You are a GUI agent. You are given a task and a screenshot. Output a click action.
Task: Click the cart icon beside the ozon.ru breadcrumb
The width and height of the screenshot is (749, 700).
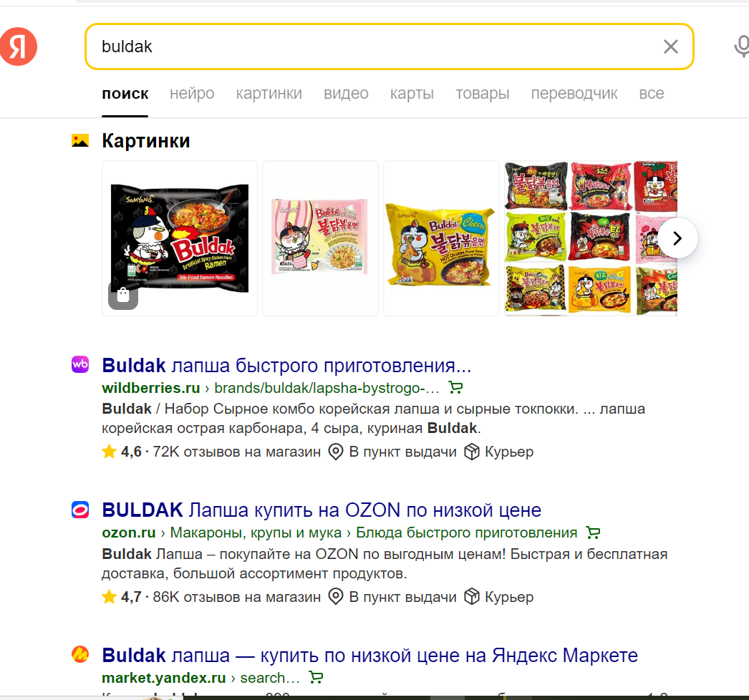(x=593, y=533)
